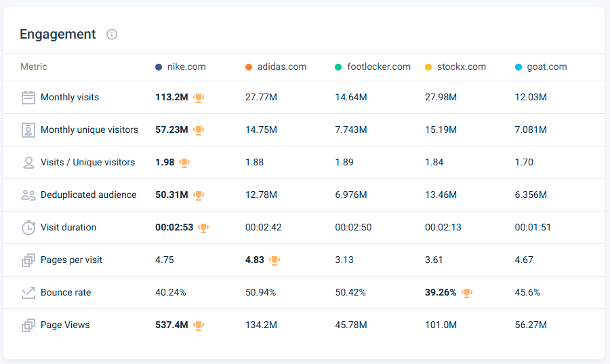Click the Page Views row label
The image size is (610, 364).
(65, 325)
